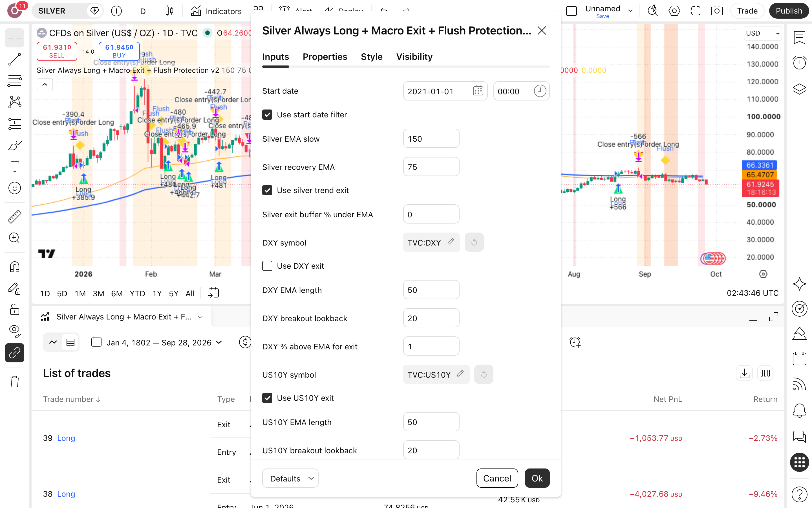Download the list of trades
Image resolution: width=812 pixels, height=508 pixels.
(x=744, y=373)
